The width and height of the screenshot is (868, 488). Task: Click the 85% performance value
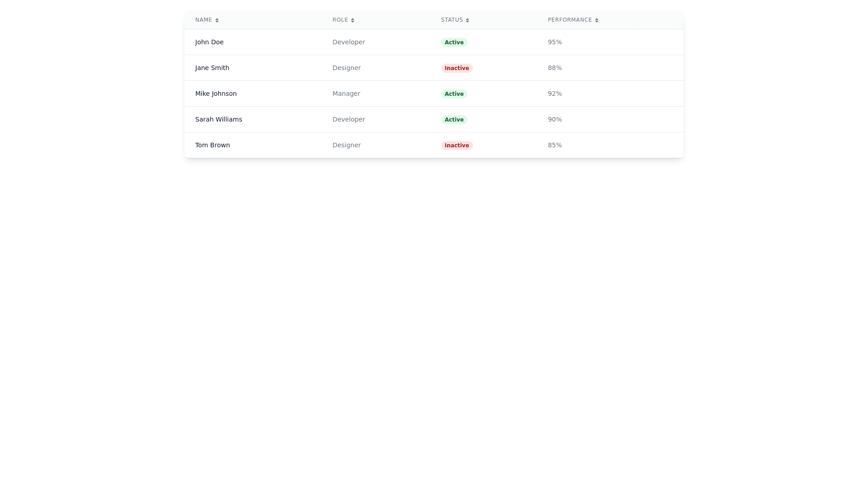(x=555, y=145)
